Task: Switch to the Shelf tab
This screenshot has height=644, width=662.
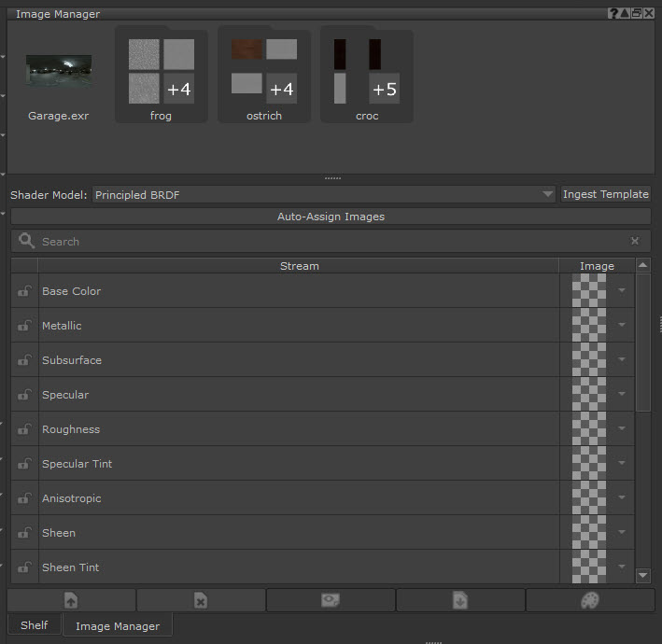Action: coord(34,625)
